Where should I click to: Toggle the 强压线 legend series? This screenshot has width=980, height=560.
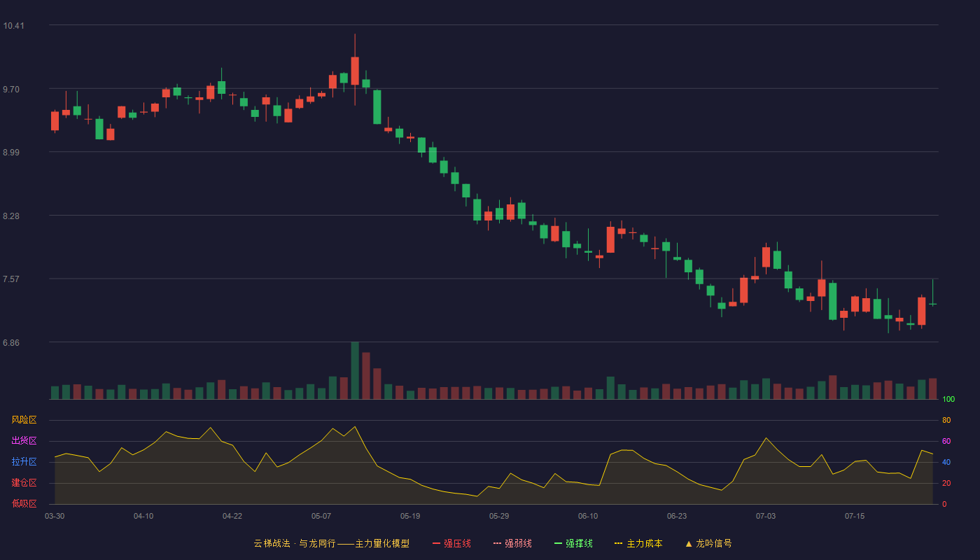coord(451,543)
